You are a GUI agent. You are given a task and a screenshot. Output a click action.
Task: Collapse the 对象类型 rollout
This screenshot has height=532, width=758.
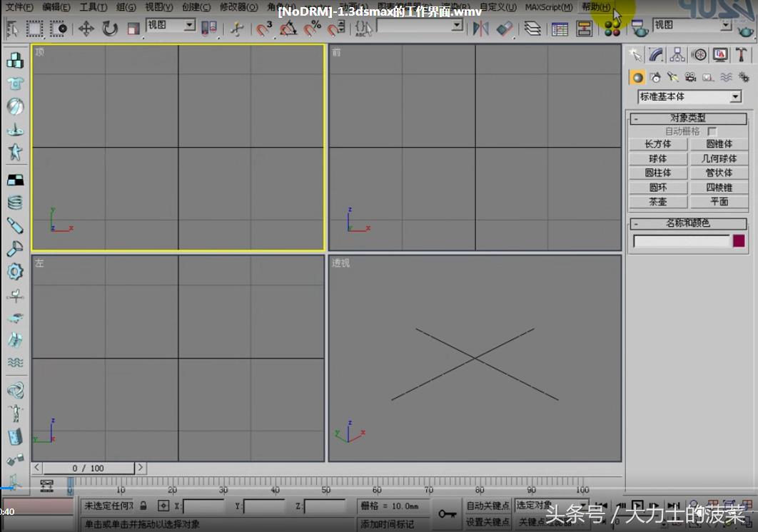pyautogui.click(x=688, y=118)
